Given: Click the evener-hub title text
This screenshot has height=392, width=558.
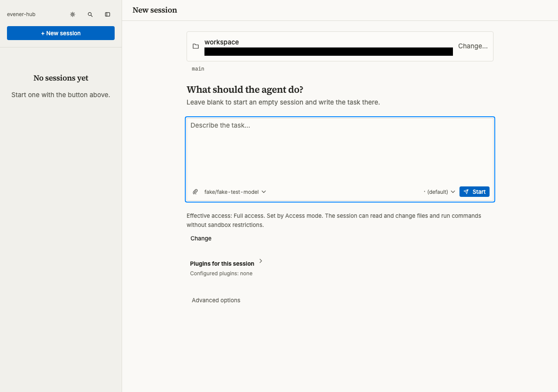Looking at the screenshot, I should [21, 14].
